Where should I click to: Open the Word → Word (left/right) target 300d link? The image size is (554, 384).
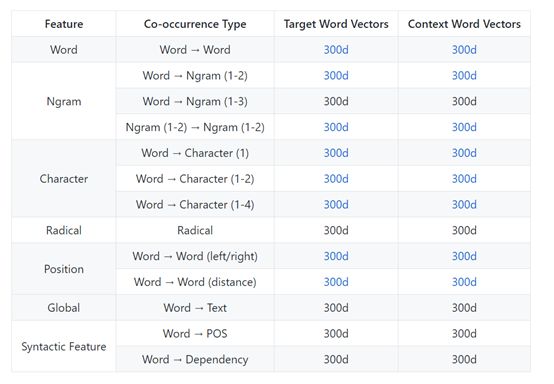(336, 256)
